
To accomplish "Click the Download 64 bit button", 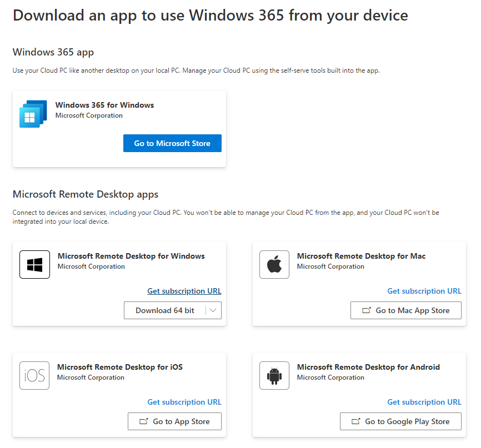I will (165, 310).
